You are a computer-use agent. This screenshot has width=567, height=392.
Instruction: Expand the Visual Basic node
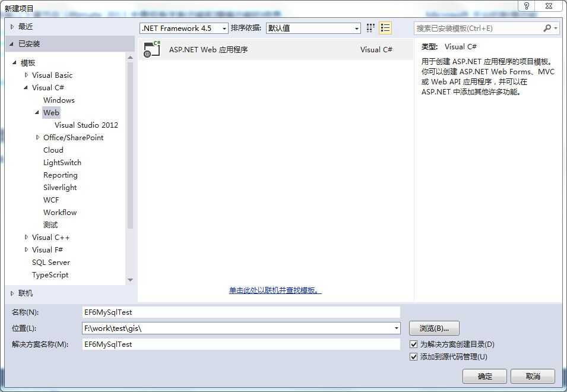pos(26,75)
